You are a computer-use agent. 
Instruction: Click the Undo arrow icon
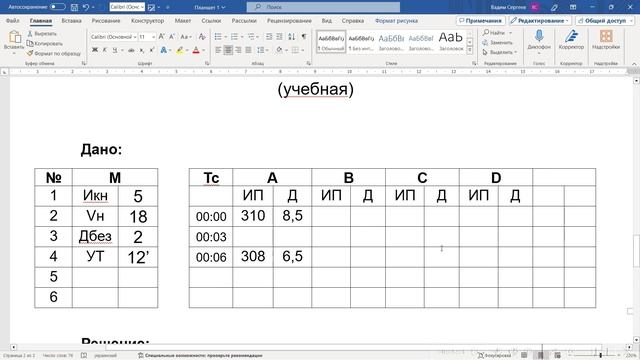point(85,7)
